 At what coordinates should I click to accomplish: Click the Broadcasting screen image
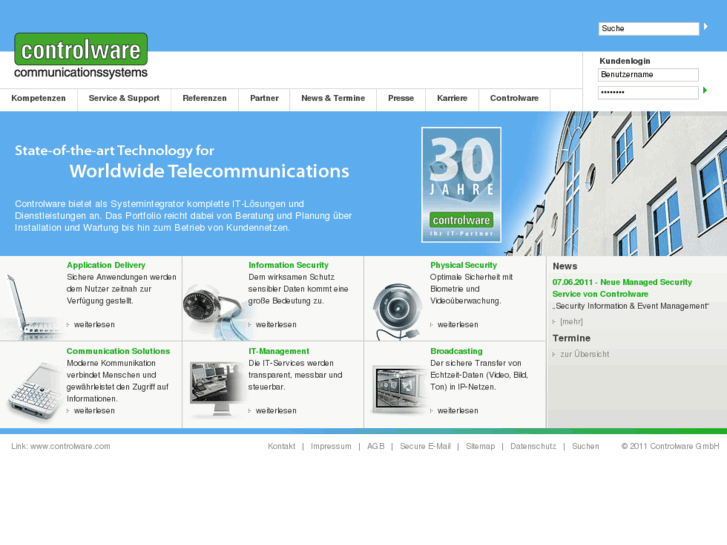pos(399,389)
